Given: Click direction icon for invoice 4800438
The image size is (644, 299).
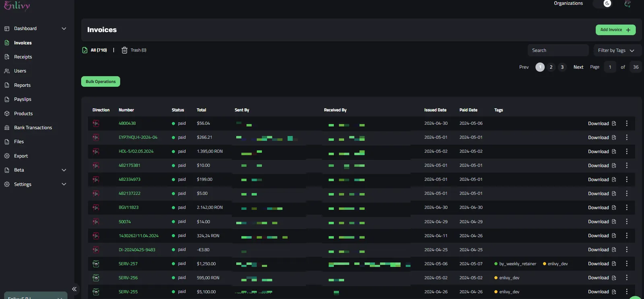Looking at the screenshot, I should point(96,123).
